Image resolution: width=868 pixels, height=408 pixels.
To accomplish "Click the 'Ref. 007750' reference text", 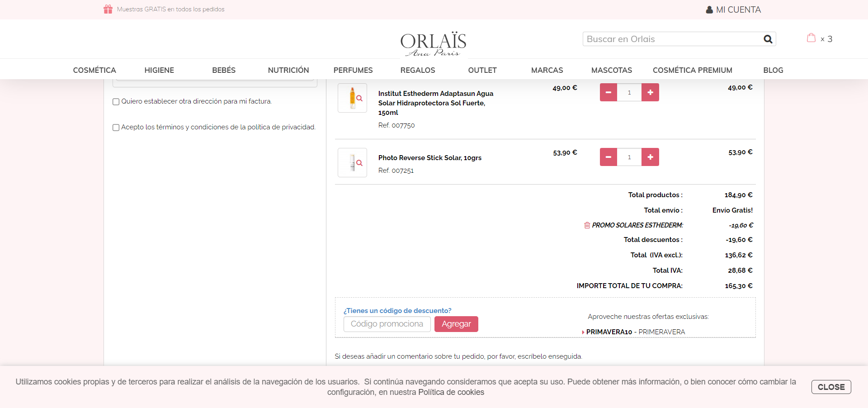I will 396,125.
